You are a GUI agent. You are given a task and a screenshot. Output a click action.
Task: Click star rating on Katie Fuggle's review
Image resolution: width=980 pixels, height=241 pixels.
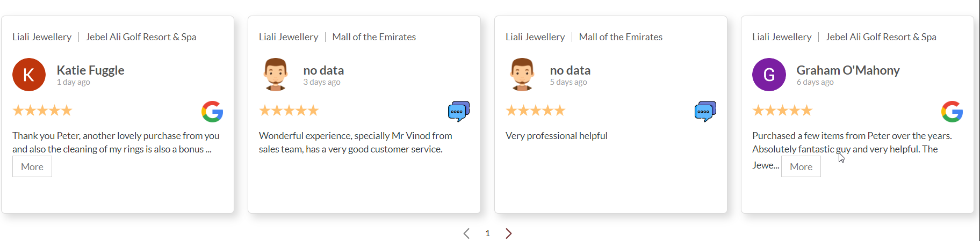click(42, 111)
